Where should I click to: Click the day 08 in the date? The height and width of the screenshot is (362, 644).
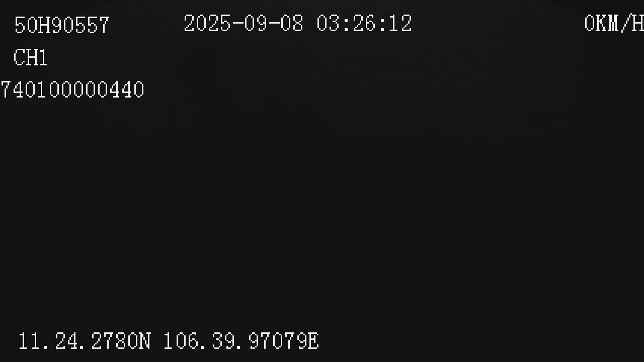292,24
